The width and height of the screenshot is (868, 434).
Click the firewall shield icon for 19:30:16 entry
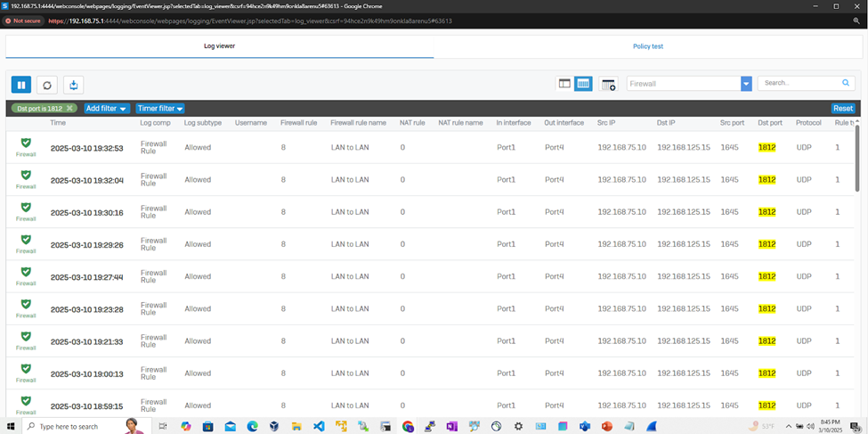[26, 208]
